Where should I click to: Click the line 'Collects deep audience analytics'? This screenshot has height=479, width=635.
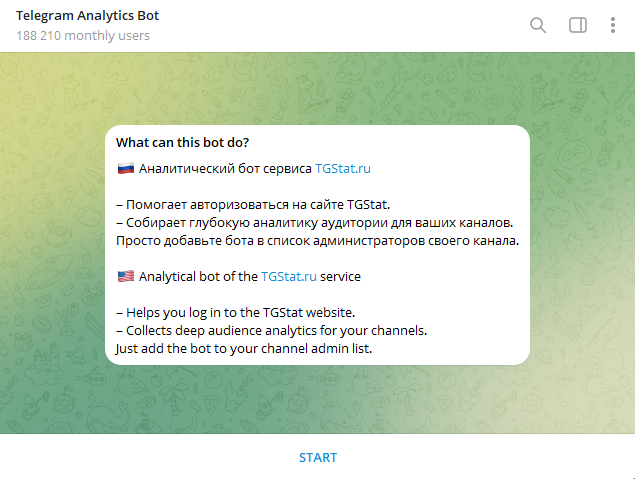point(272,330)
